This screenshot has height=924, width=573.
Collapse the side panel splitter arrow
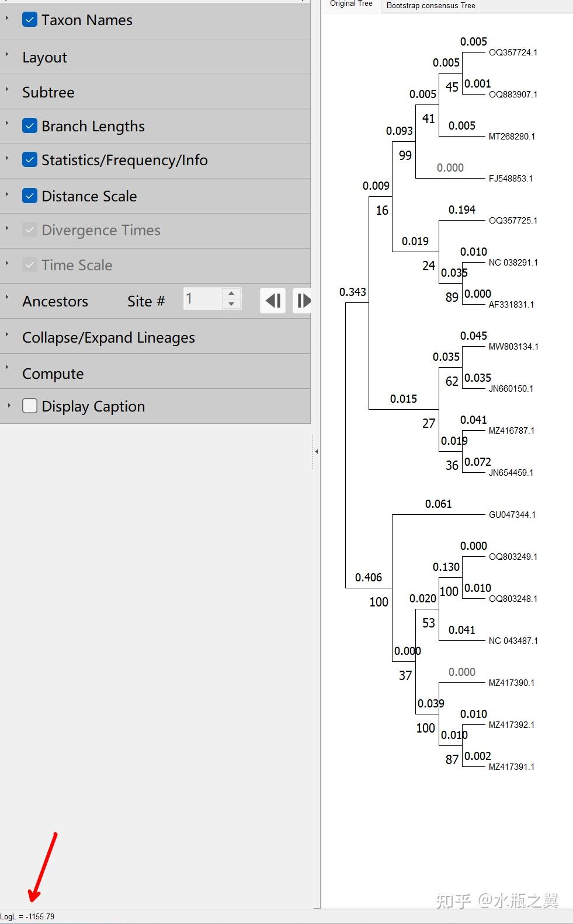coord(316,452)
